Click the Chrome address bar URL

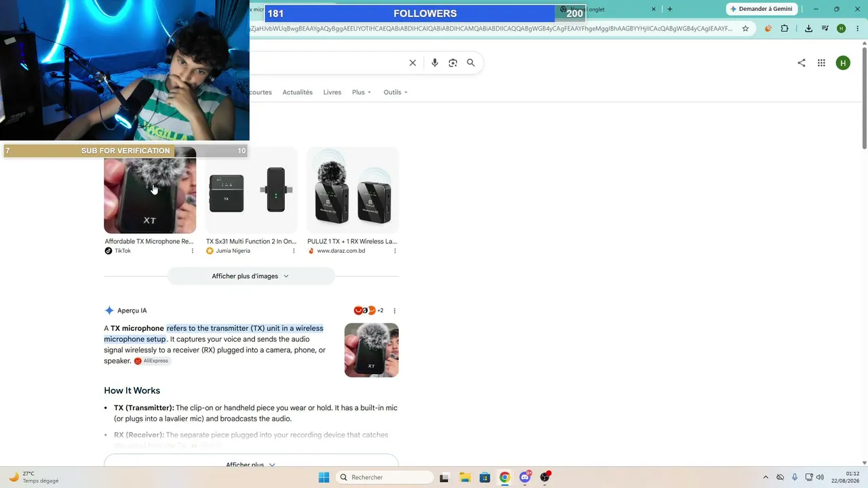pyautogui.click(x=491, y=28)
